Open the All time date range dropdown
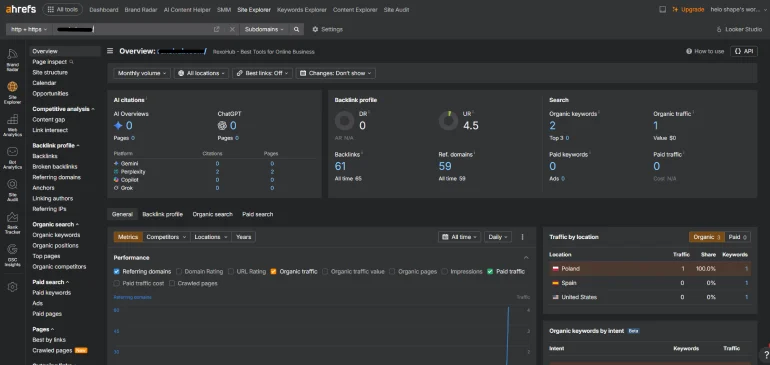This screenshot has width=770, height=365. point(459,237)
